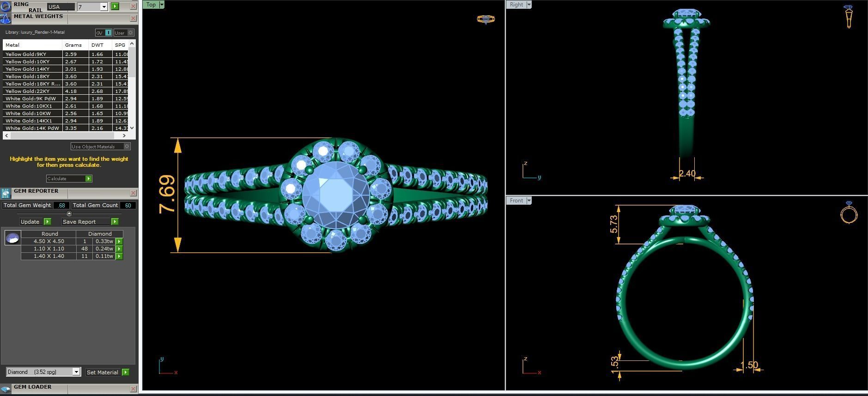Click the 5.73 dimension label in Front view
The height and width of the screenshot is (396, 868).
(614, 224)
